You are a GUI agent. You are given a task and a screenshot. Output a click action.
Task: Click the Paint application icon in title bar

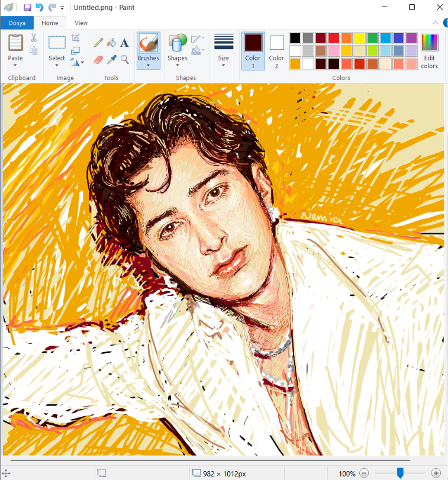coord(9,7)
